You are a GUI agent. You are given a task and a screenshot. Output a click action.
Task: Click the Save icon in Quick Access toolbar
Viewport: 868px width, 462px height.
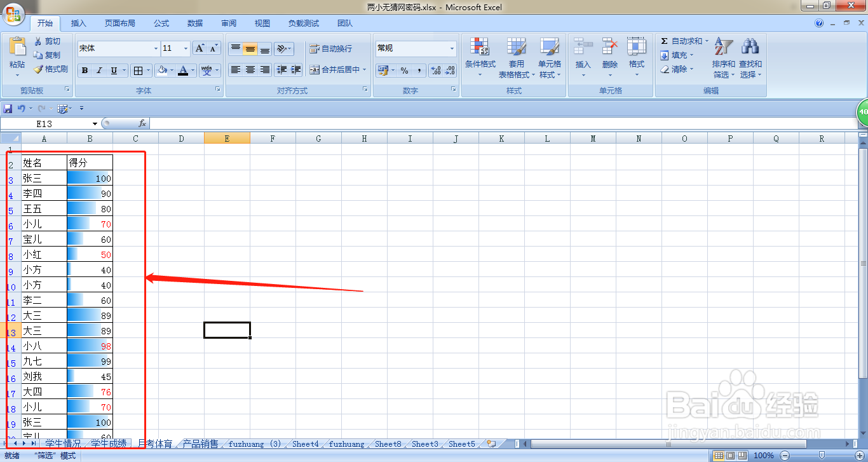pos(8,109)
